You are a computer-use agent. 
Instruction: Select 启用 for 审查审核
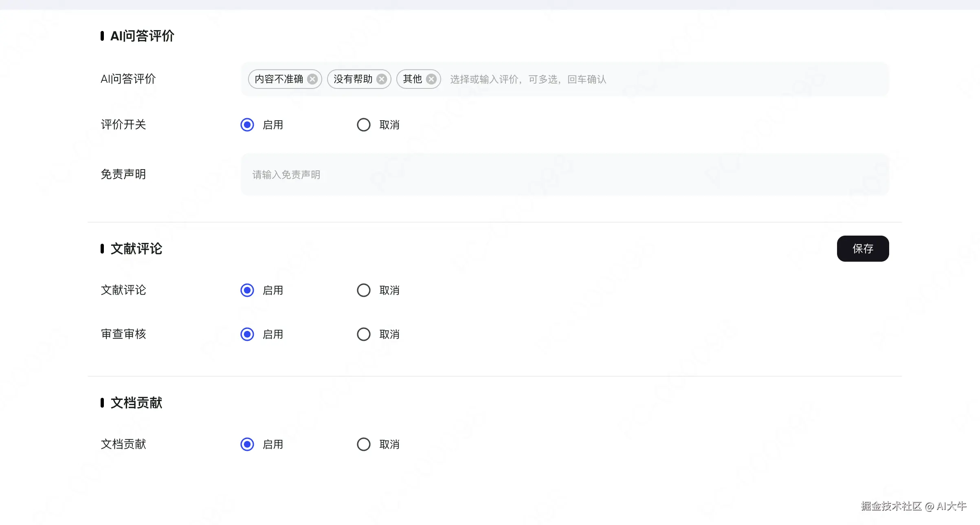247,334
